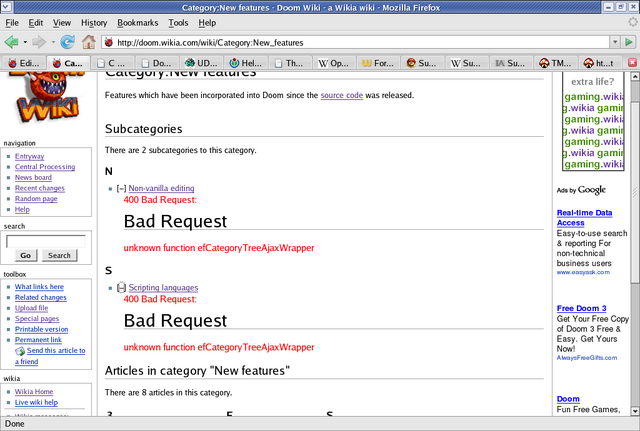
Task: Open the Special pages link
Action: click(x=37, y=319)
